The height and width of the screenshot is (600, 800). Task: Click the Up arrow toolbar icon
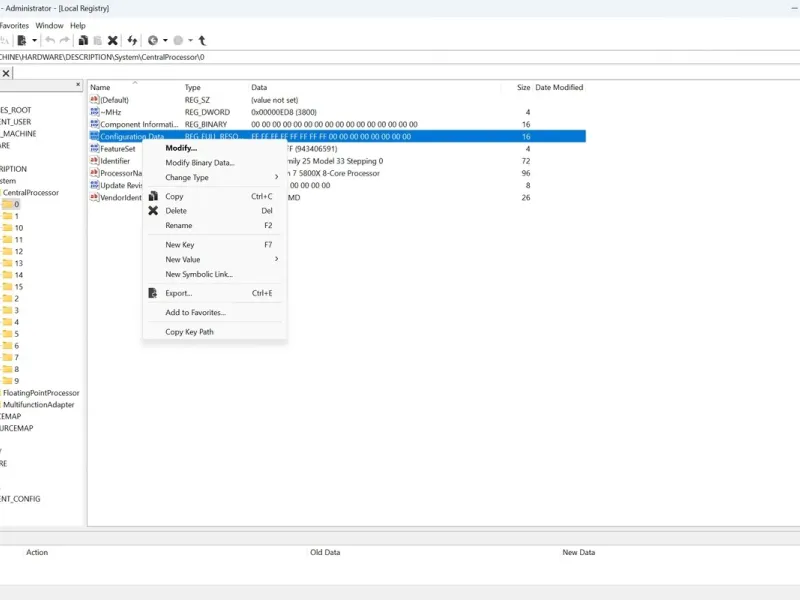[x=203, y=41]
